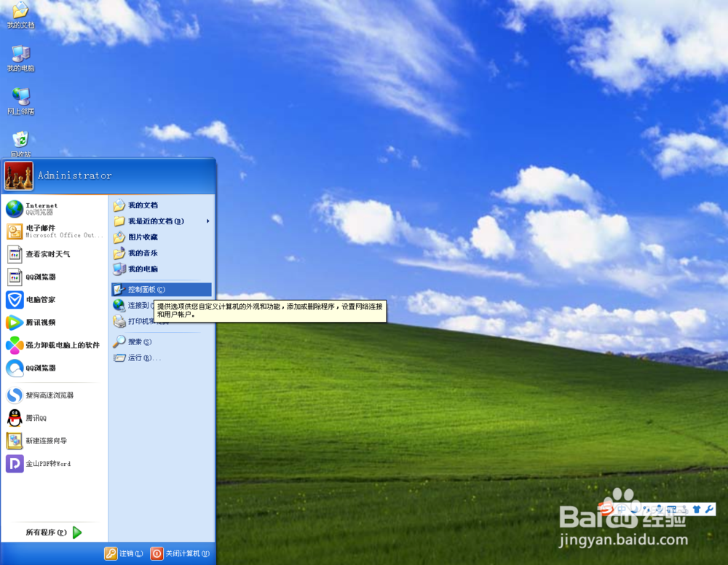The height and width of the screenshot is (565, 728).
Task: Expand 所有程序 all programs list
Action: 54,532
